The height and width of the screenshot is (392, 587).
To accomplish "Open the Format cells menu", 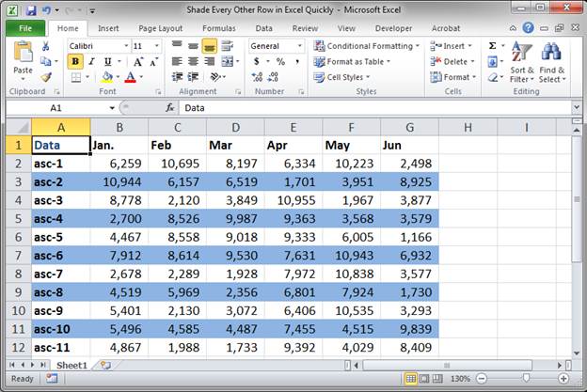I will pos(453,77).
